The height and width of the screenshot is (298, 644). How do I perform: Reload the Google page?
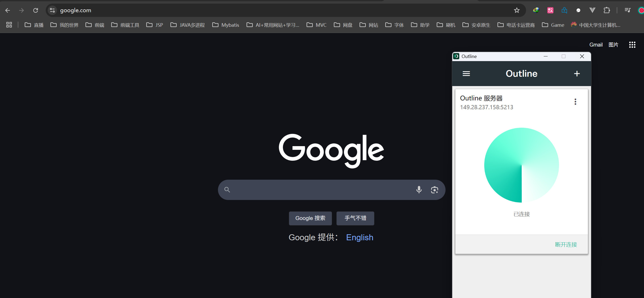click(36, 10)
